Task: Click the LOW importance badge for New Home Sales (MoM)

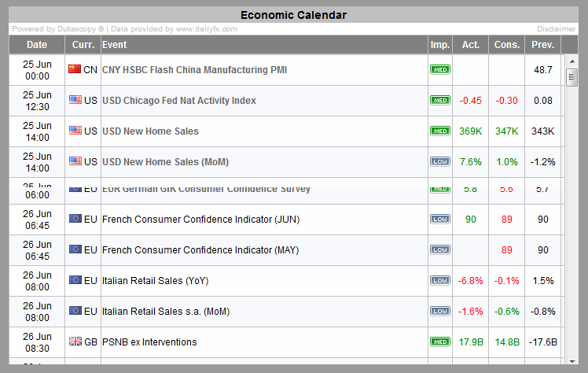Action: click(440, 162)
